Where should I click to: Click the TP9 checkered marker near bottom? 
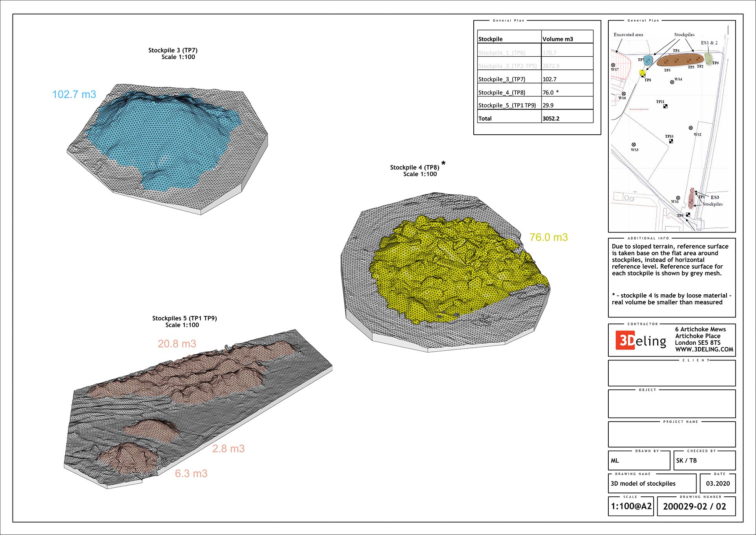pyautogui.click(x=688, y=215)
